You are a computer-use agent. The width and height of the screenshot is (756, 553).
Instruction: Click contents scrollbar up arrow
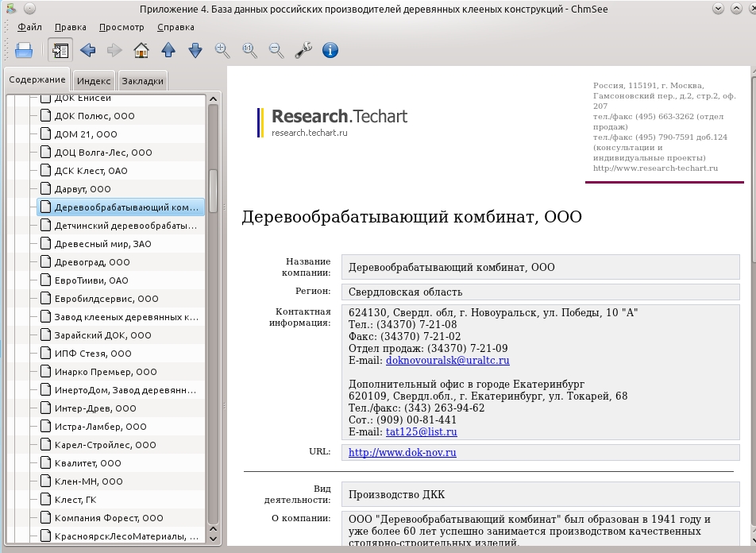[213, 99]
